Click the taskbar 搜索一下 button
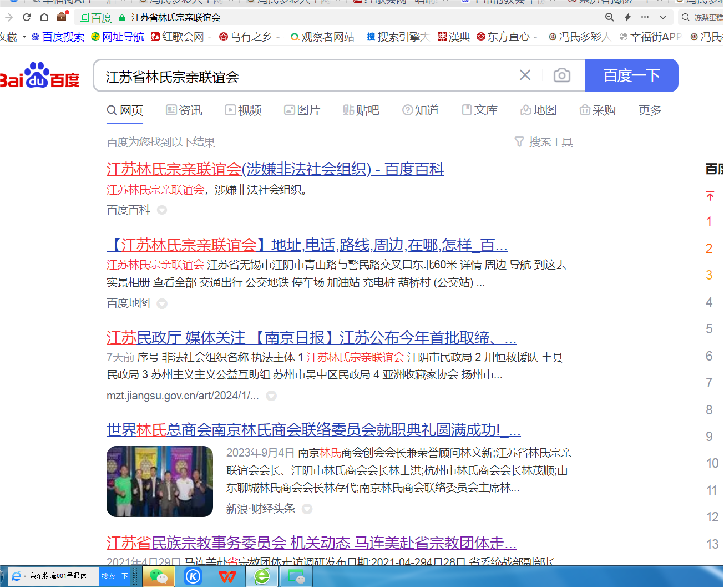The width and height of the screenshot is (724, 588). click(115, 576)
